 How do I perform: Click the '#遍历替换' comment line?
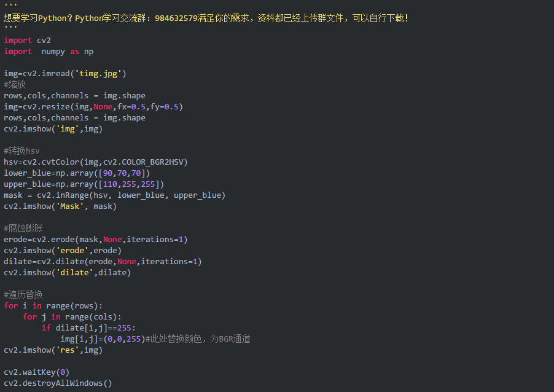[23, 294]
